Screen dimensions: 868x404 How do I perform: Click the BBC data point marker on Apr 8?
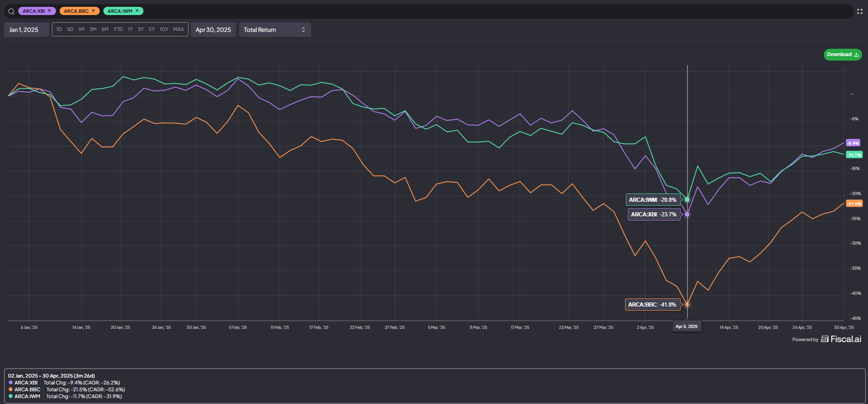click(x=687, y=305)
